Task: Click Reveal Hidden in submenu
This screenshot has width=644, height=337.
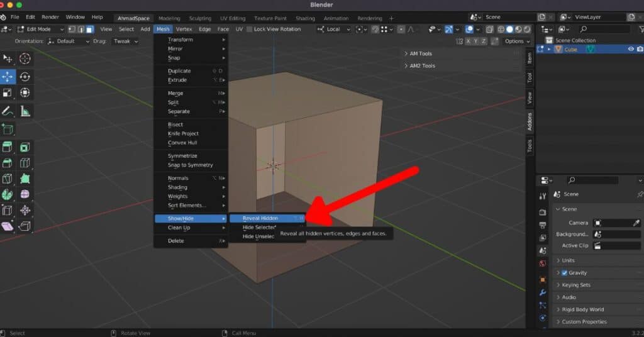Action: click(267, 218)
